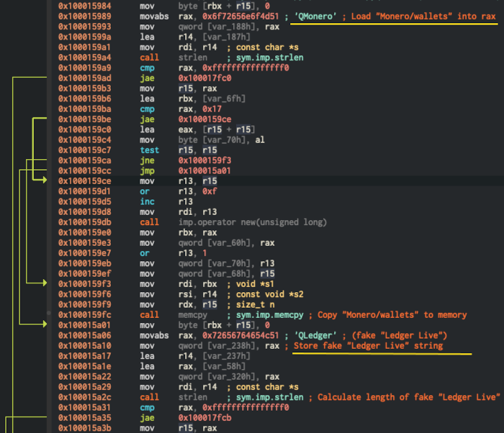Follow jae target 0x1000159ce
Screen dimensions: 504x433
[x=204, y=119]
